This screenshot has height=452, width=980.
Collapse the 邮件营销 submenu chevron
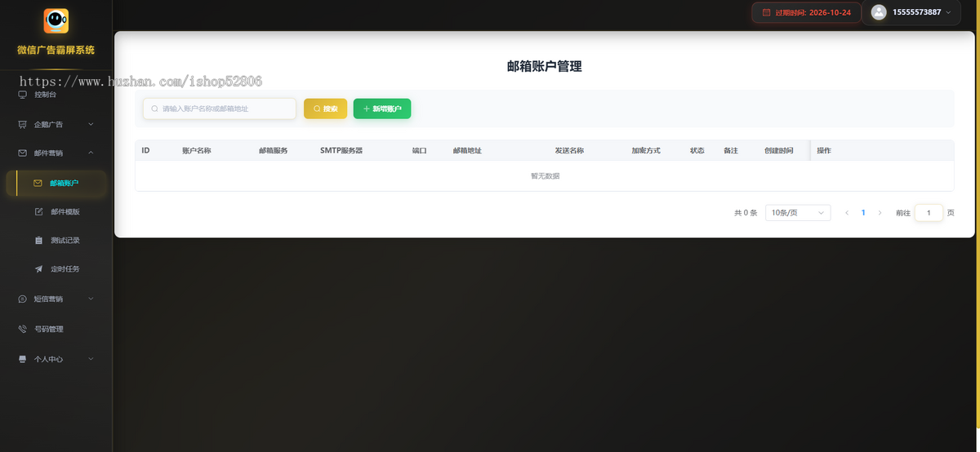pos(91,153)
